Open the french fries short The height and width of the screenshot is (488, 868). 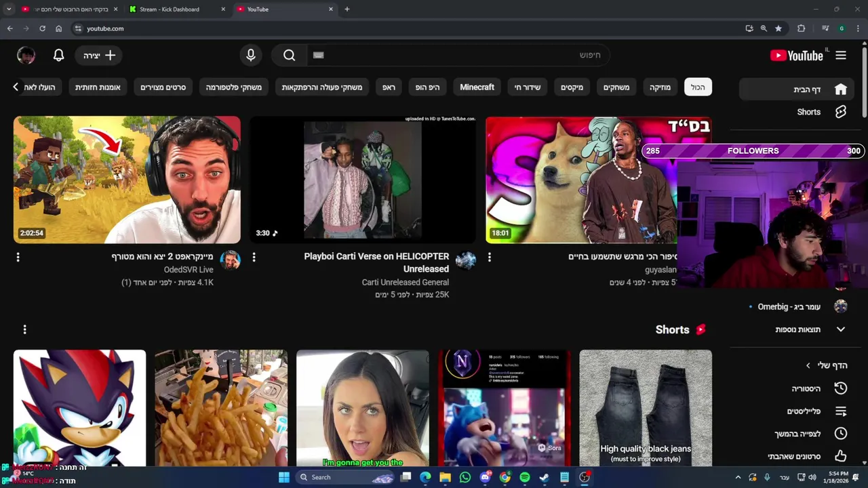point(221,408)
